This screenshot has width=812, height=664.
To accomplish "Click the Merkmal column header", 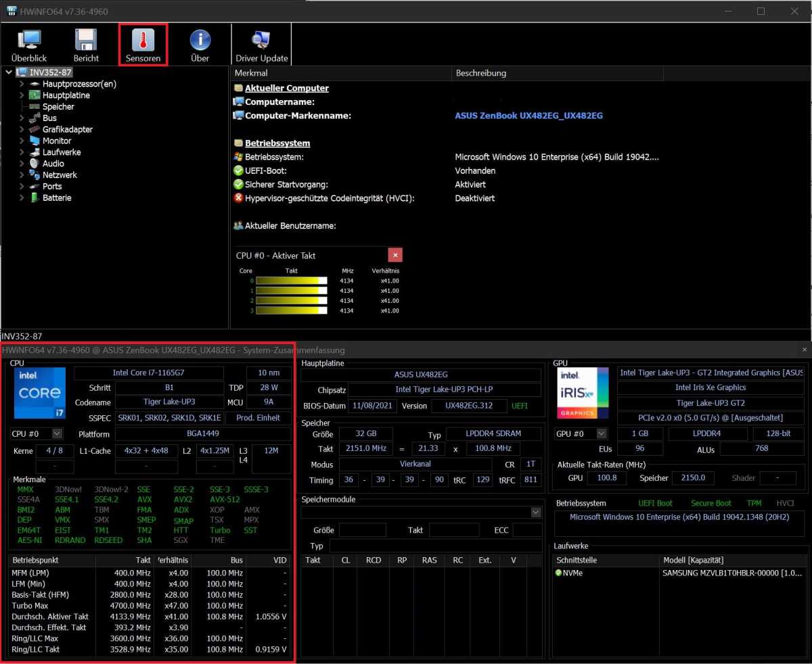I will click(340, 73).
